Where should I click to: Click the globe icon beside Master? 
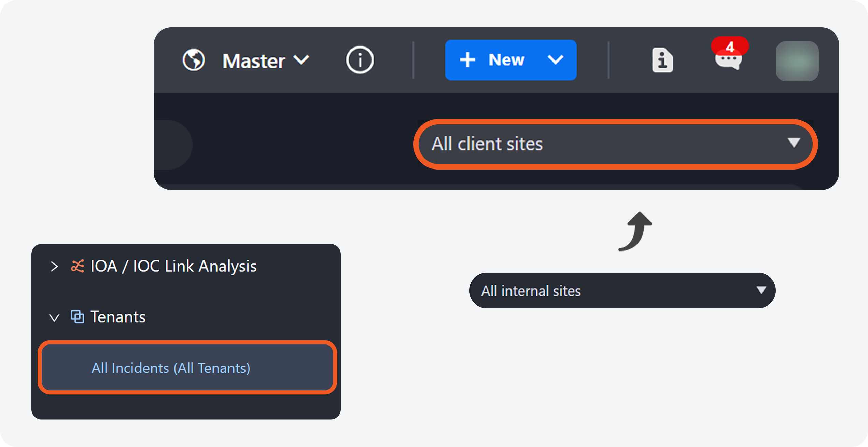(194, 60)
